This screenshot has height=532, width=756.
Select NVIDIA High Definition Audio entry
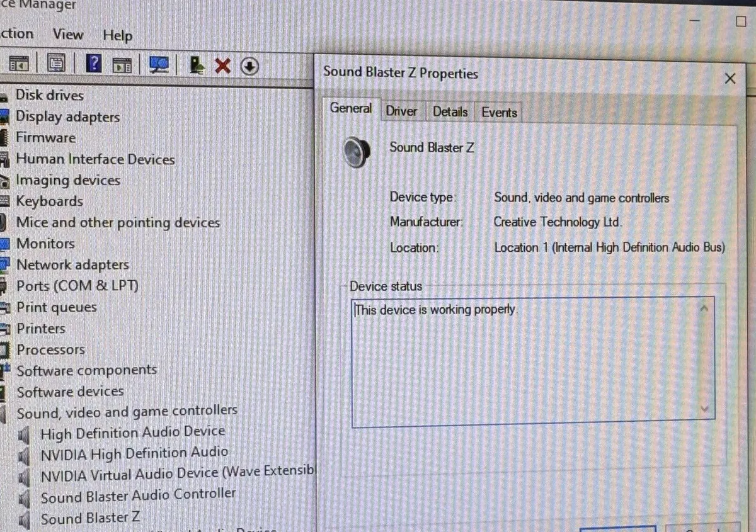(x=134, y=454)
